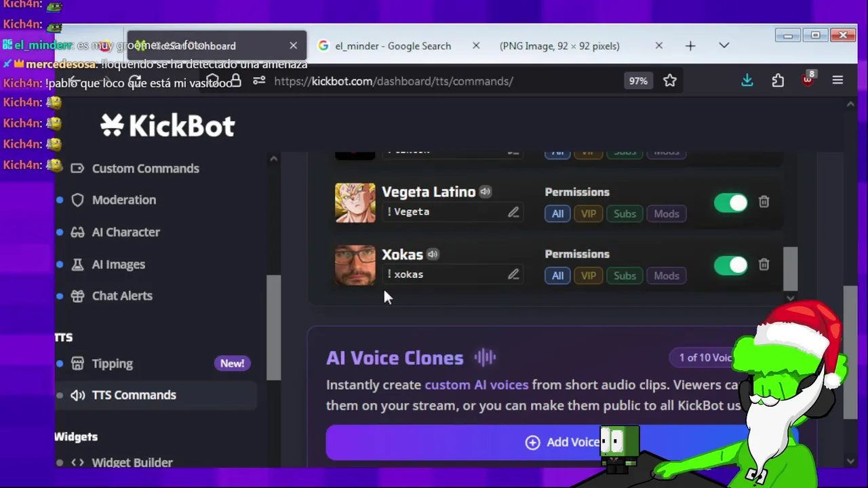Viewport: 868px width, 488px height.
Task: Close the Dashboard browser tab
Action: pyautogui.click(x=293, y=46)
